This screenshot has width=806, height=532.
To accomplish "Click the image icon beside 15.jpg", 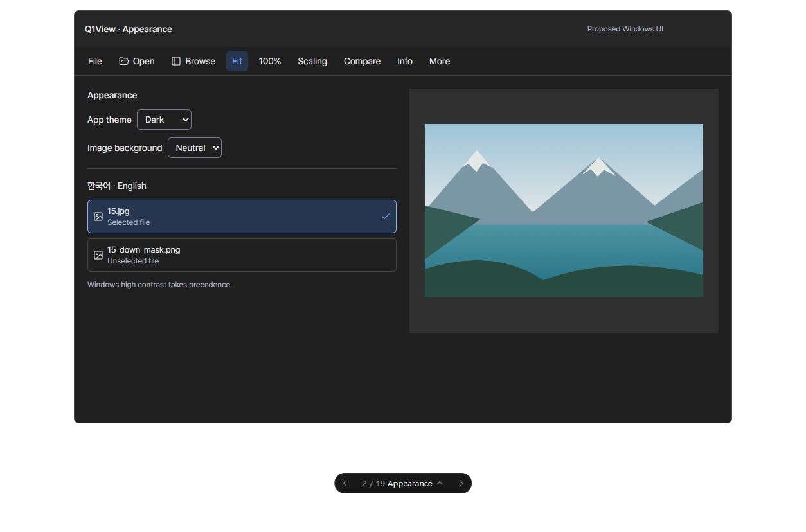I will (x=98, y=217).
